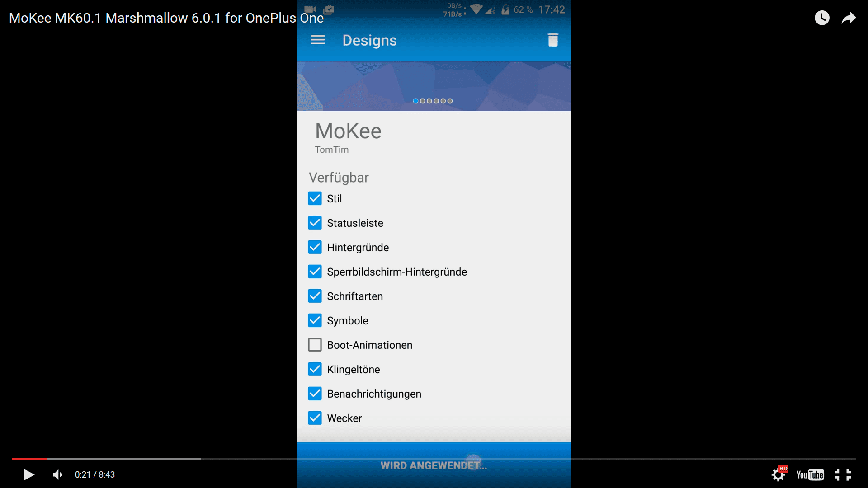The image size is (868, 488).
Task: Uncheck the Stil checkbox
Action: 315,198
